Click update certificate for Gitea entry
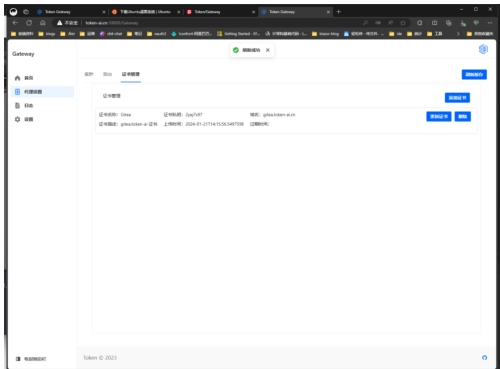Viewport: 500px width, 369px height. pyautogui.click(x=439, y=116)
